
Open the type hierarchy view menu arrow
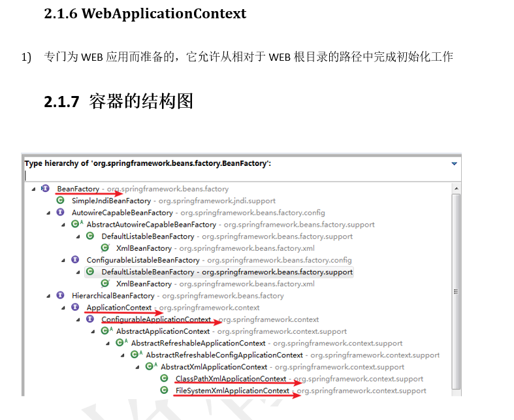tap(454, 163)
